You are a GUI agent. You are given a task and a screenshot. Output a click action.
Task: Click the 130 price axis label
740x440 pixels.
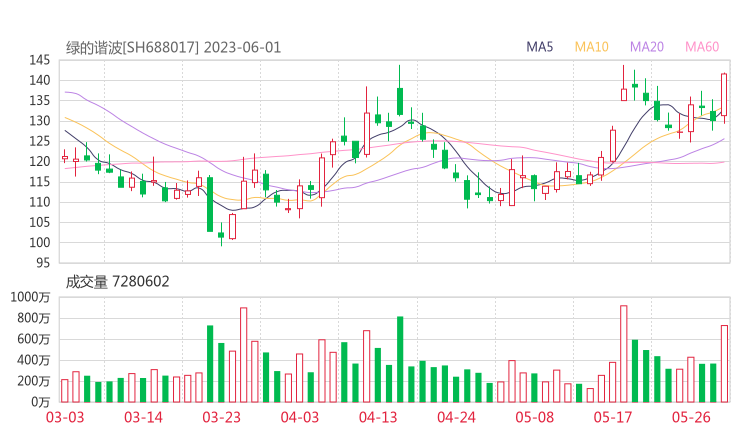(x=39, y=121)
